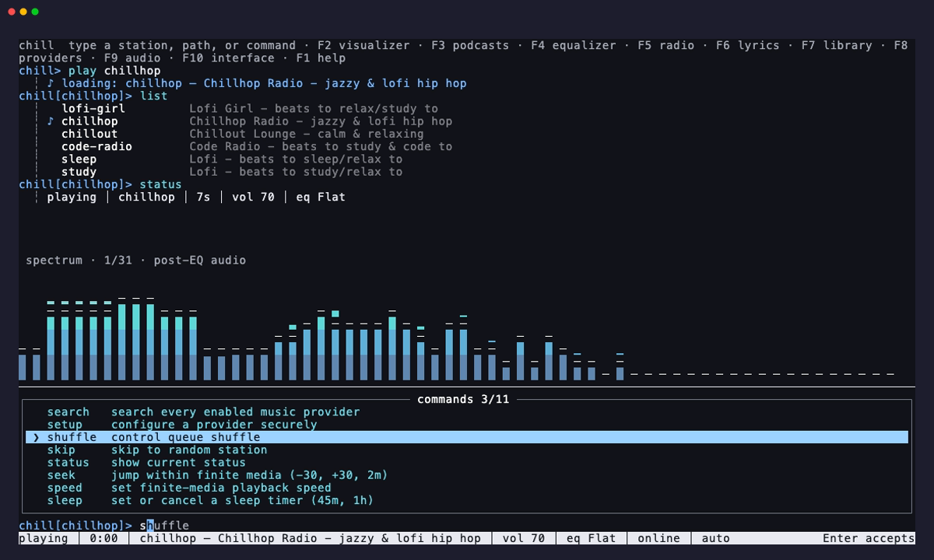
Task: Select the study station name
Action: (79, 172)
